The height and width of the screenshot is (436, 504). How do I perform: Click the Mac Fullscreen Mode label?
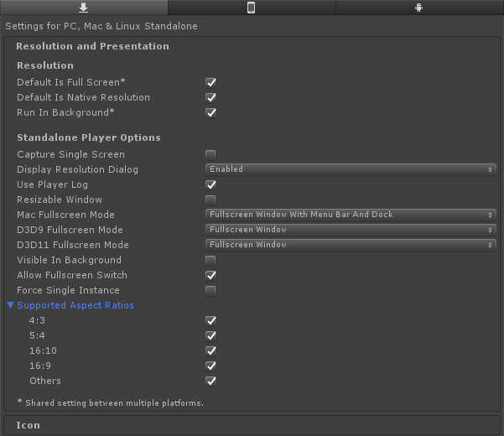65,215
